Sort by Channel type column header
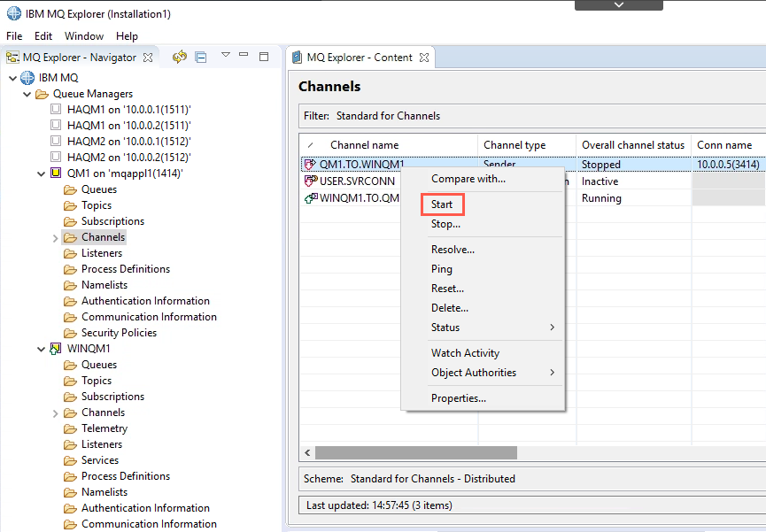 click(x=527, y=145)
